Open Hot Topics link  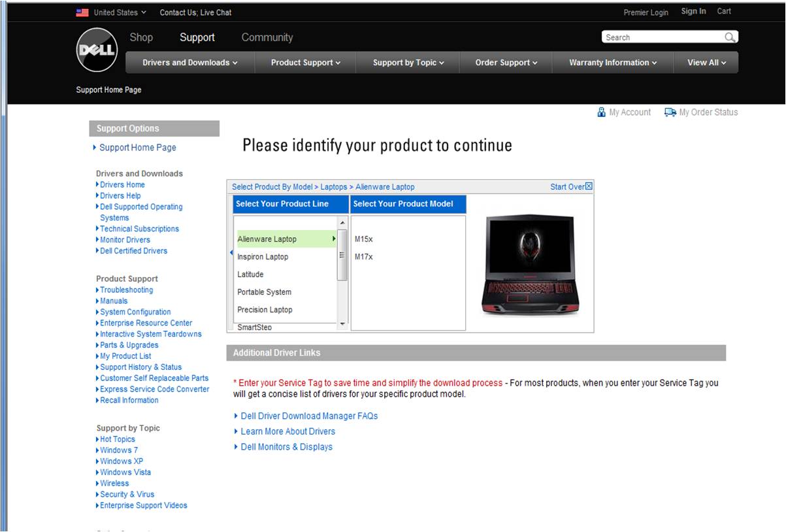(118, 440)
